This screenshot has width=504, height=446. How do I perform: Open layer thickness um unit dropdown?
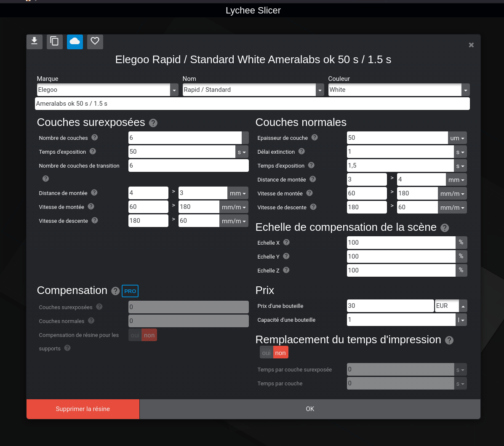tap(457, 138)
